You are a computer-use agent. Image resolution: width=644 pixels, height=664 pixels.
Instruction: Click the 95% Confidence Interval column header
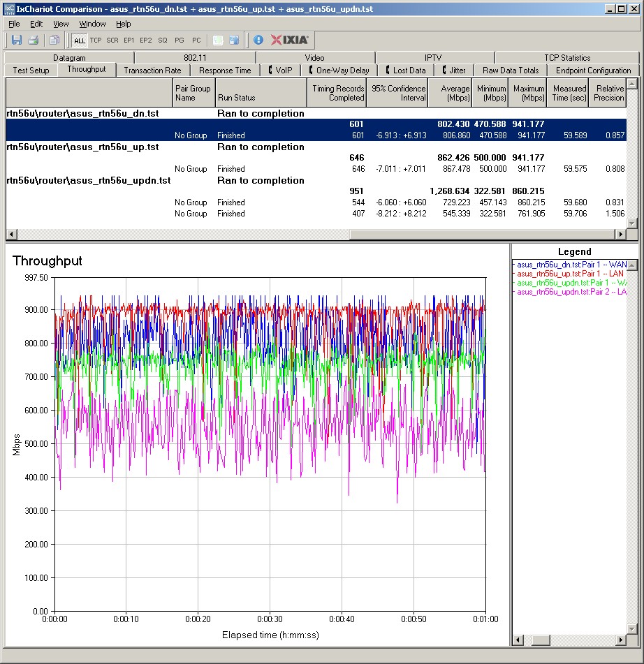[397, 93]
